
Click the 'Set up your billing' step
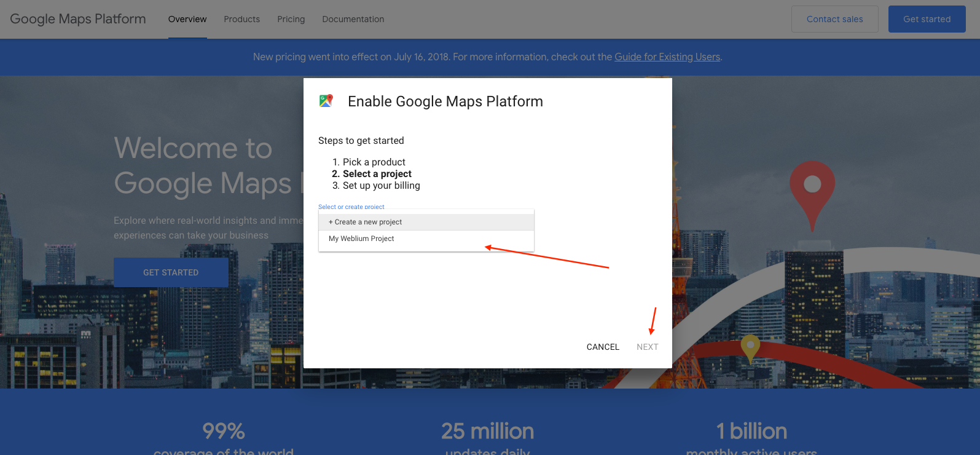(x=382, y=185)
